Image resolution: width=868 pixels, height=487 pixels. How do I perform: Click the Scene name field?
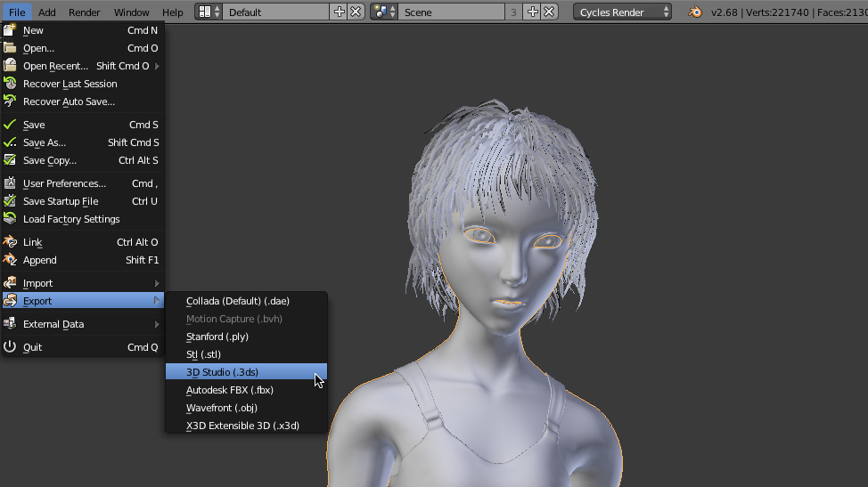point(450,12)
